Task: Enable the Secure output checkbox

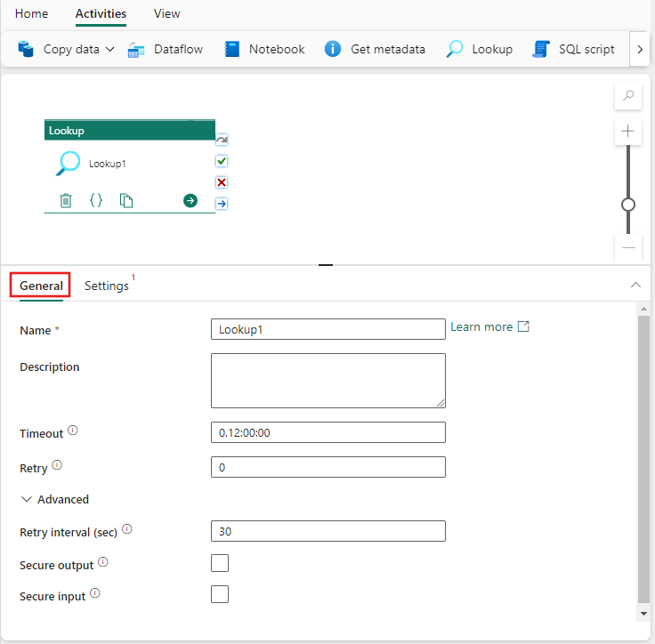Action: (x=220, y=563)
